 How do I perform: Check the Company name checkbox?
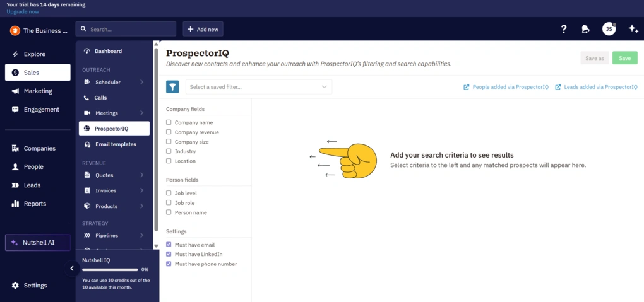click(169, 122)
